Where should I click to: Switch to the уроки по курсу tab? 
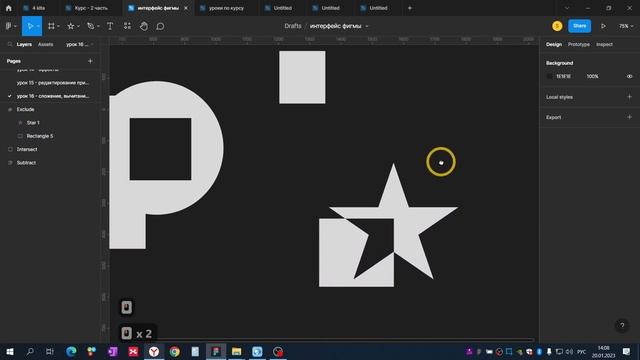[226, 8]
